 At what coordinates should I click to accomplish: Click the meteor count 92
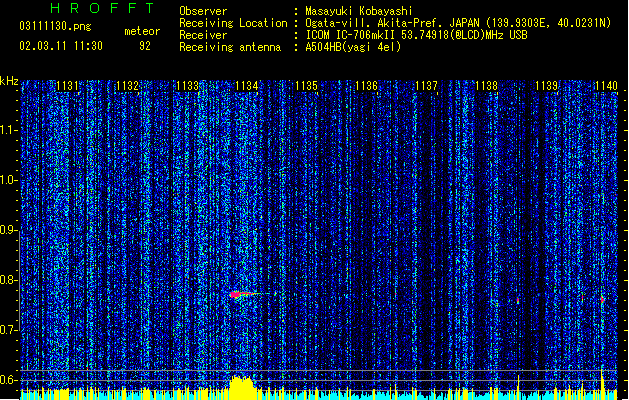point(145,46)
